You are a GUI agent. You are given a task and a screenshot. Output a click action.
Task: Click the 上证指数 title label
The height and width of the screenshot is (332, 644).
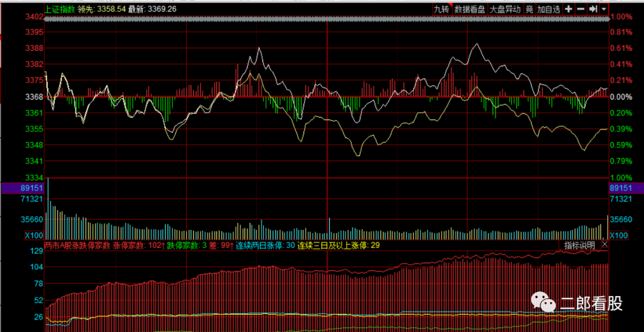tap(61, 8)
